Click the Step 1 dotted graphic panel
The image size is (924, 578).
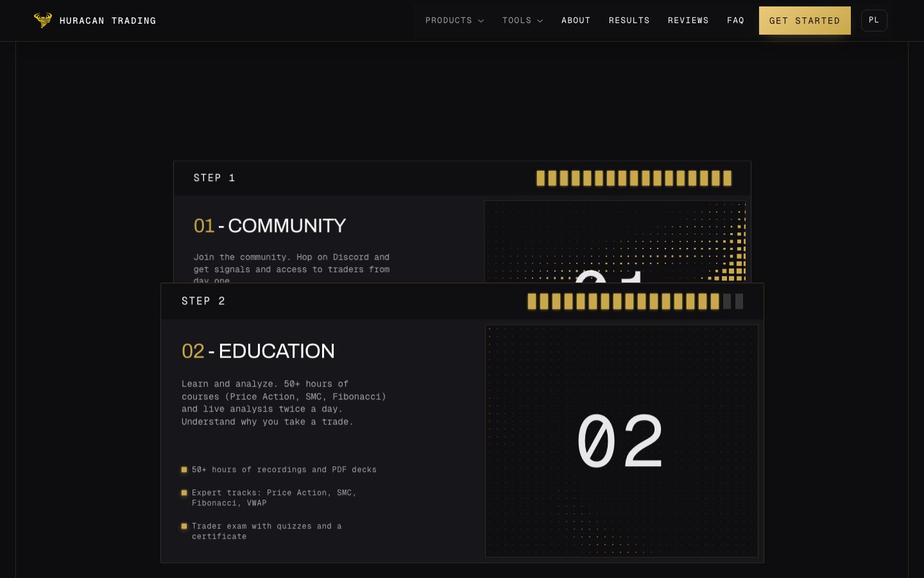(615, 241)
